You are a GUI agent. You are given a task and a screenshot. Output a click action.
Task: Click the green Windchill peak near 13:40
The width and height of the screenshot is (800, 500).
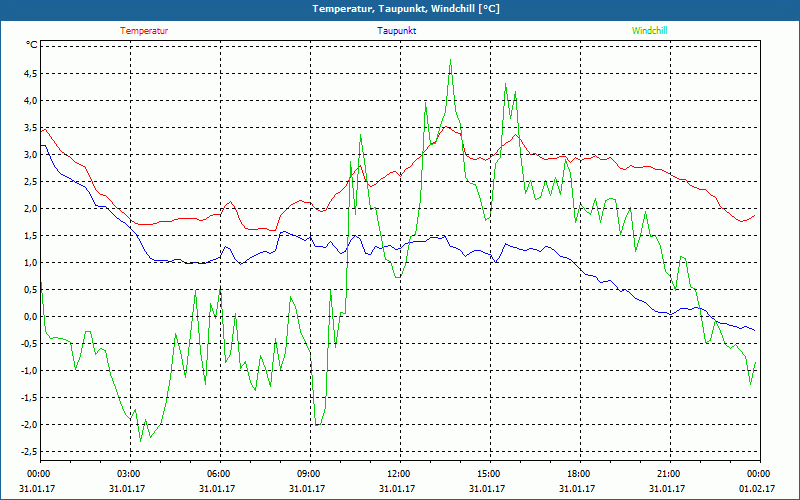click(451, 60)
